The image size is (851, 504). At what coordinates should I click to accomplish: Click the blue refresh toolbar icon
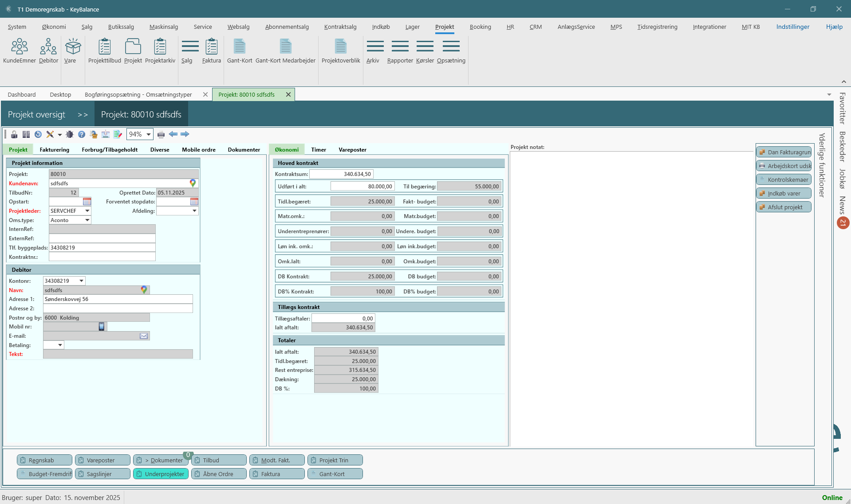38,134
